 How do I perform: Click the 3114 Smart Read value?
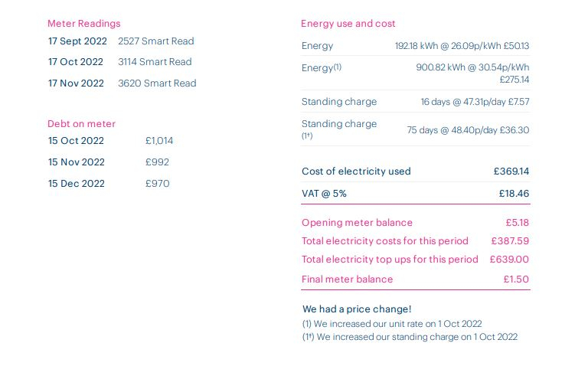coord(155,61)
